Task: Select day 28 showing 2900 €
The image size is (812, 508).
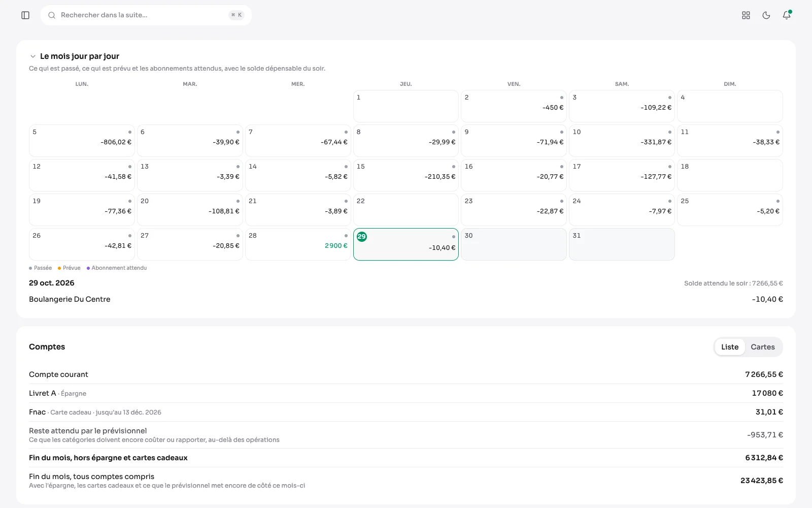Action: pyautogui.click(x=298, y=244)
